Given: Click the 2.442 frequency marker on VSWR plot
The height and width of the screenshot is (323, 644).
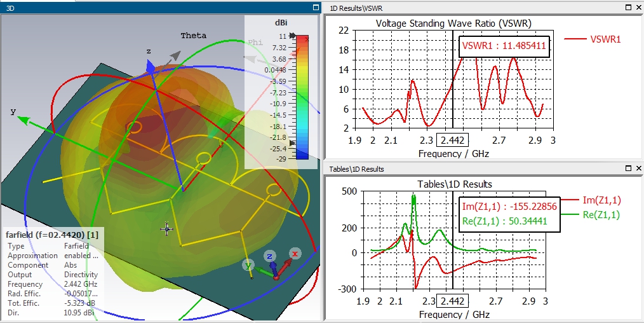Looking at the screenshot, I should pyautogui.click(x=452, y=141).
